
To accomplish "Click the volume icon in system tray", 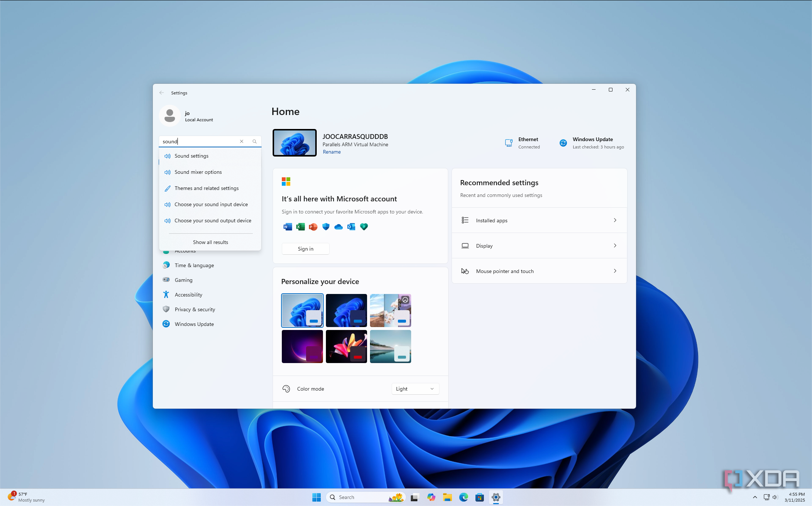I will tap(775, 497).
